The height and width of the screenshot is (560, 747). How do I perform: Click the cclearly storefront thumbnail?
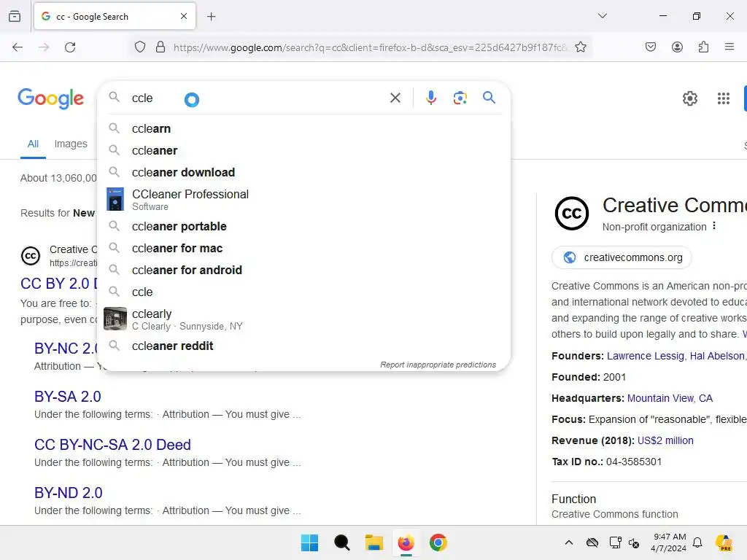coord(115,319)
